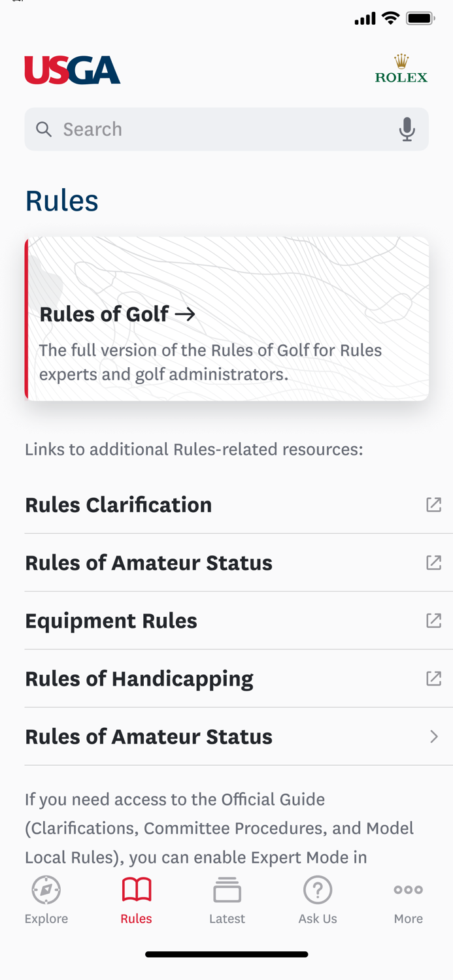The image size is (453, 980).
Task: Open the Rules of Golf card
Action: (x=226, y=318)
